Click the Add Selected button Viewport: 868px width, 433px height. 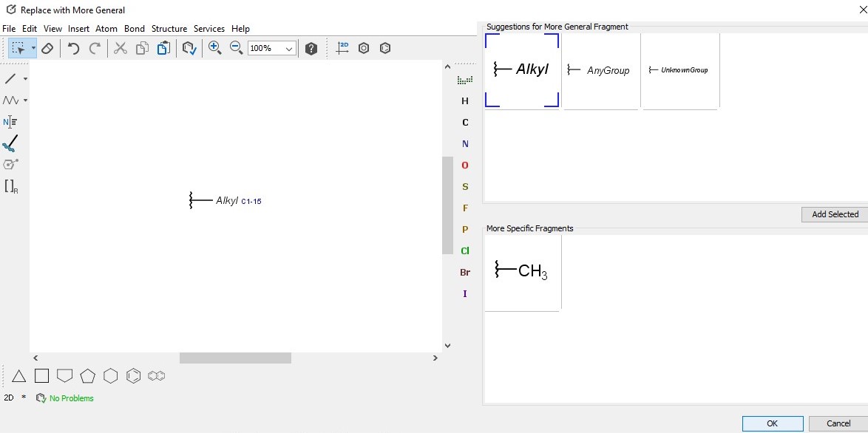(x=835, y=214)
